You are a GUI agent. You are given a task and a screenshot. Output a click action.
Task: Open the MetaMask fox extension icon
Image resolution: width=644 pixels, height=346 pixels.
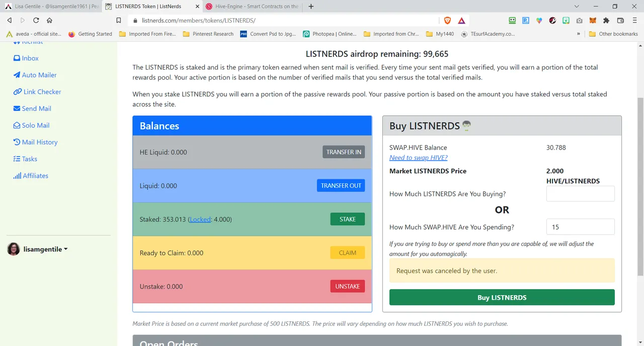[x=593, y=20]
